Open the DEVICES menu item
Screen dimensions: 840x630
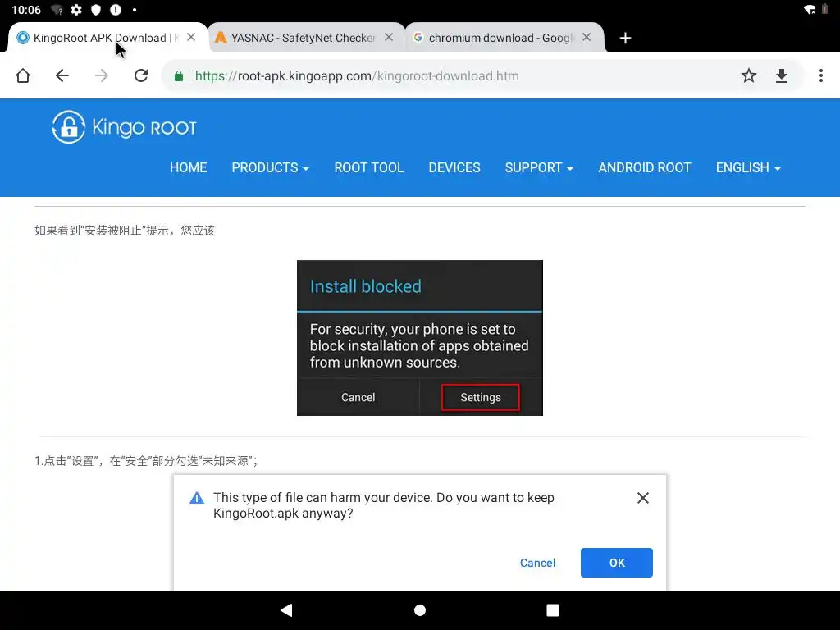(x=454, y=167)
